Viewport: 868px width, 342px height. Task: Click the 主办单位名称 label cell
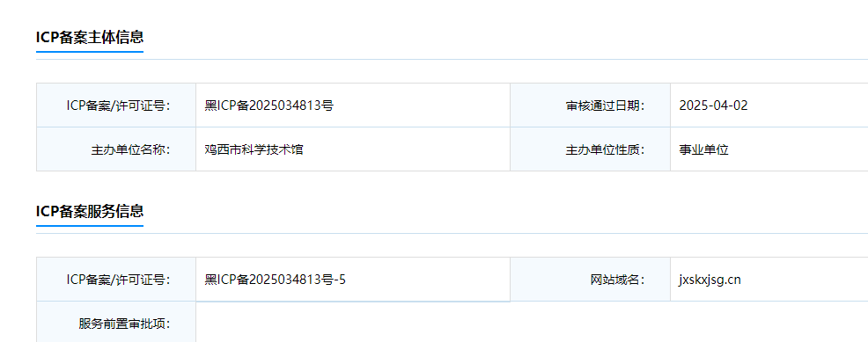[x=116, y=149]
